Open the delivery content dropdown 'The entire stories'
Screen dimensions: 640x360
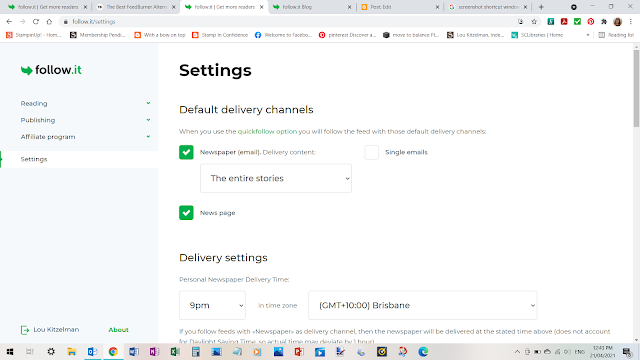[x=276, y=178]
